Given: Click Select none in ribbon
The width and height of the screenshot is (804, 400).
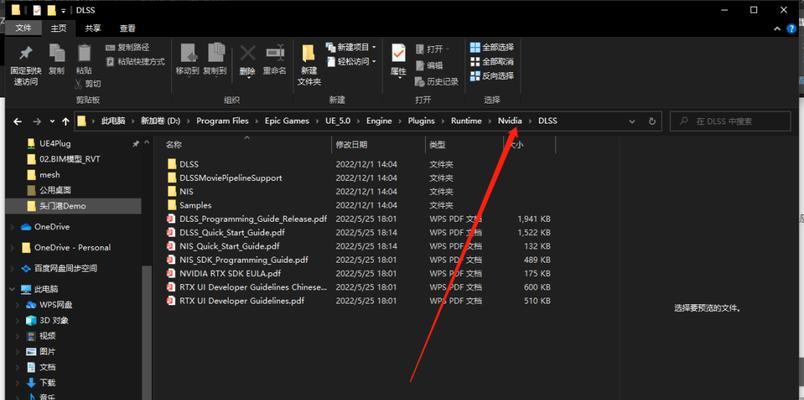Looking at the screenshot, I should click(492, 62).
